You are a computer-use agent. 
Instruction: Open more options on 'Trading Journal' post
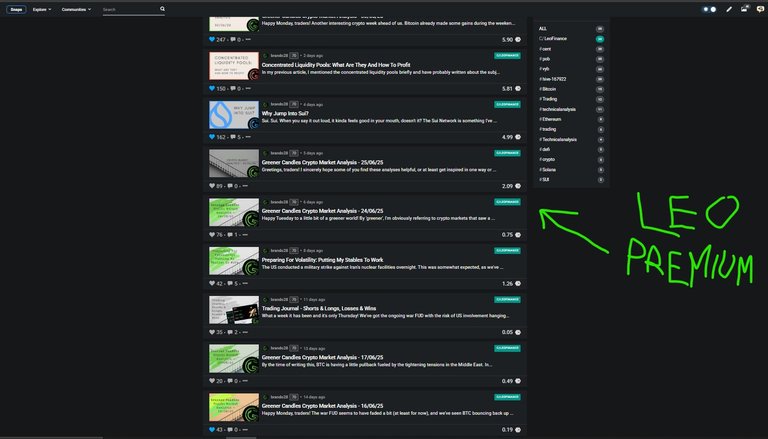245,332
